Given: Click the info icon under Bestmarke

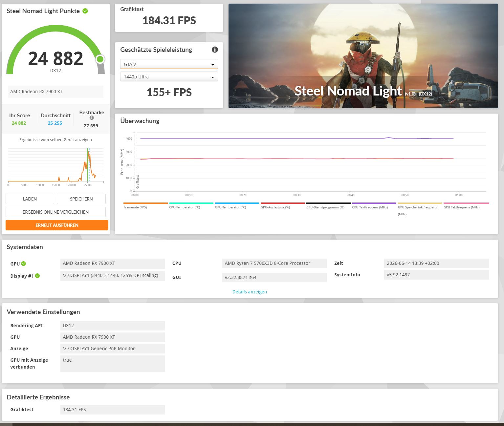Looking at the screenshot, I should click(92, 118).
